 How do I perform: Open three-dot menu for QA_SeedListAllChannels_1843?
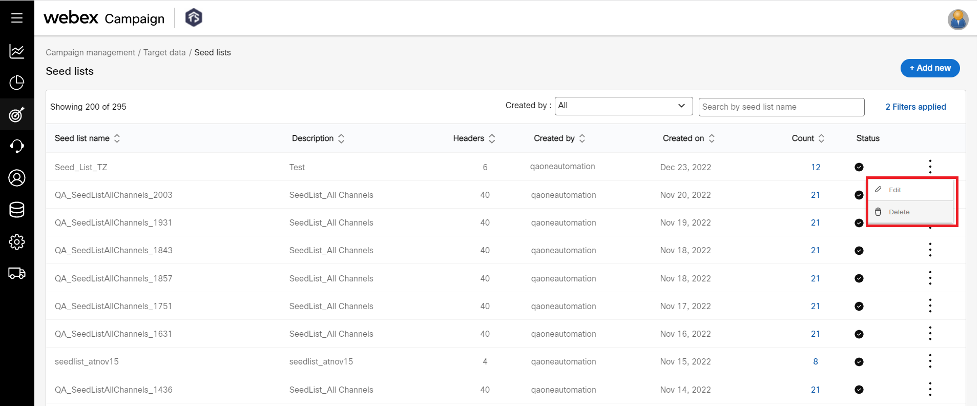point(930,250)
